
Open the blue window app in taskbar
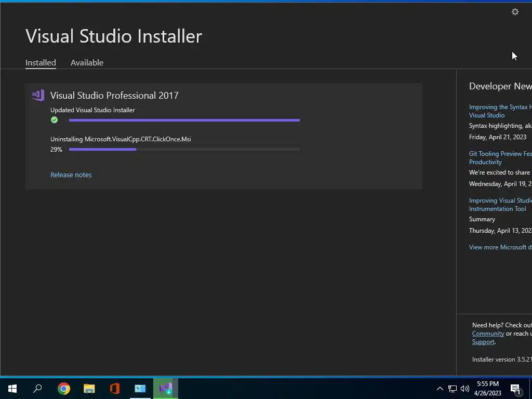click(x=140, y=389)
